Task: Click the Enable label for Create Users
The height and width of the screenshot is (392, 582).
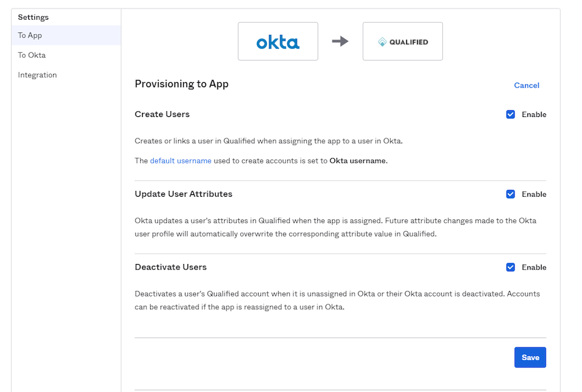Action: [x=534, y=115]
